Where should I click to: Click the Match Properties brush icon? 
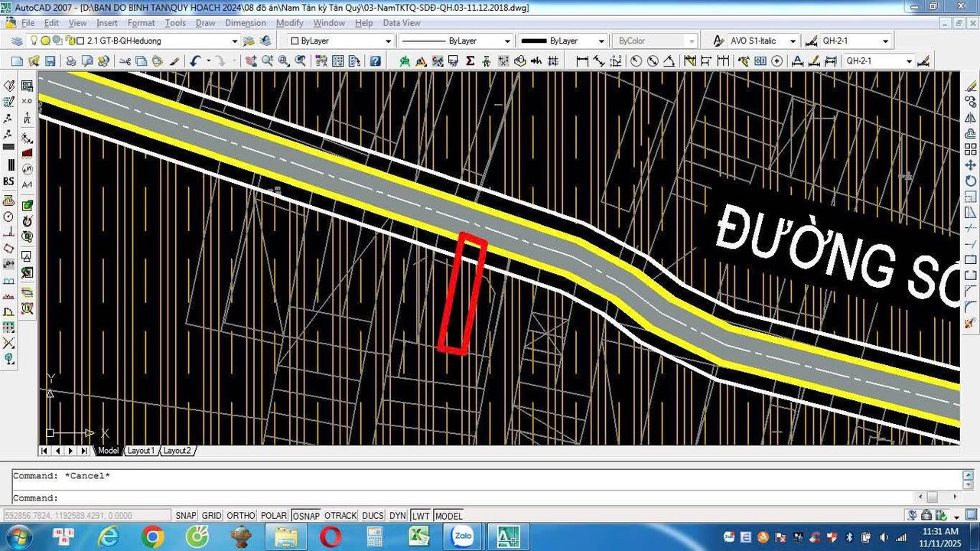[174, 61]
